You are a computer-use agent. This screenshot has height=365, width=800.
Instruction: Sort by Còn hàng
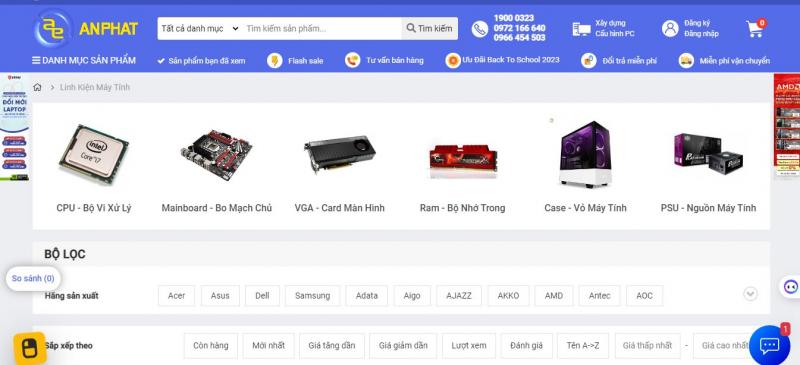[211, 346]
